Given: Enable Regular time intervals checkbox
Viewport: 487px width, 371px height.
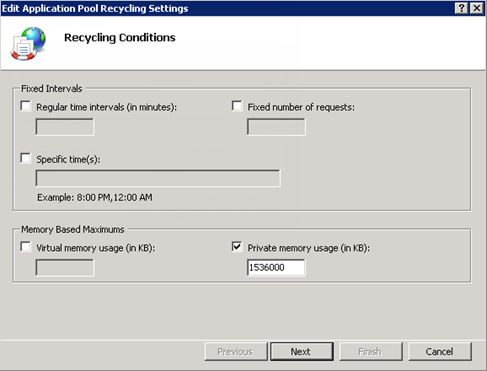Looking at the screenshot, I should [x=26, y=106].
